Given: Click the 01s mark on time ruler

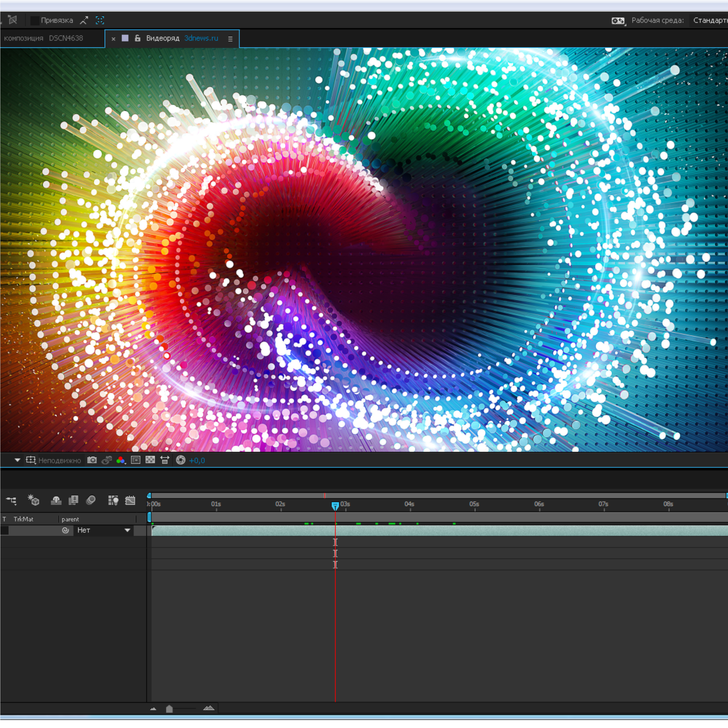Looking at the screenshot, I should coord(216,504).
